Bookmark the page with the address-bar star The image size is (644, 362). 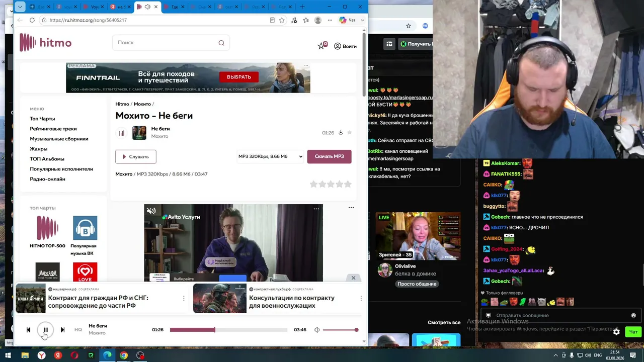(282, 20)
